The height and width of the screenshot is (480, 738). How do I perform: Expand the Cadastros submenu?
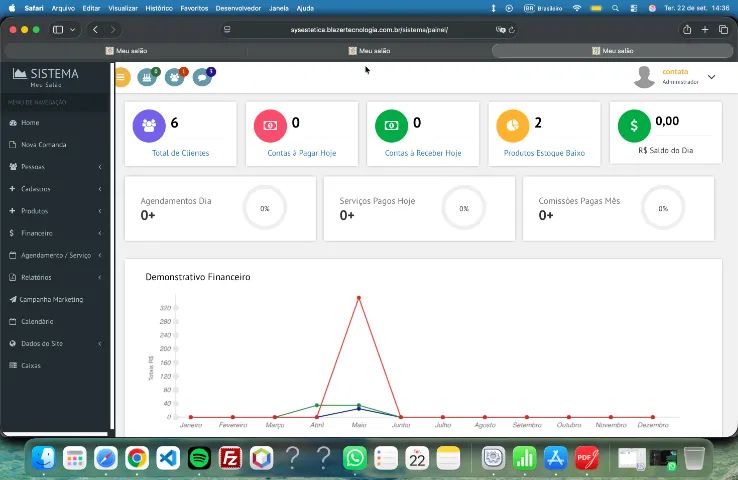click(x=56, y=189)
